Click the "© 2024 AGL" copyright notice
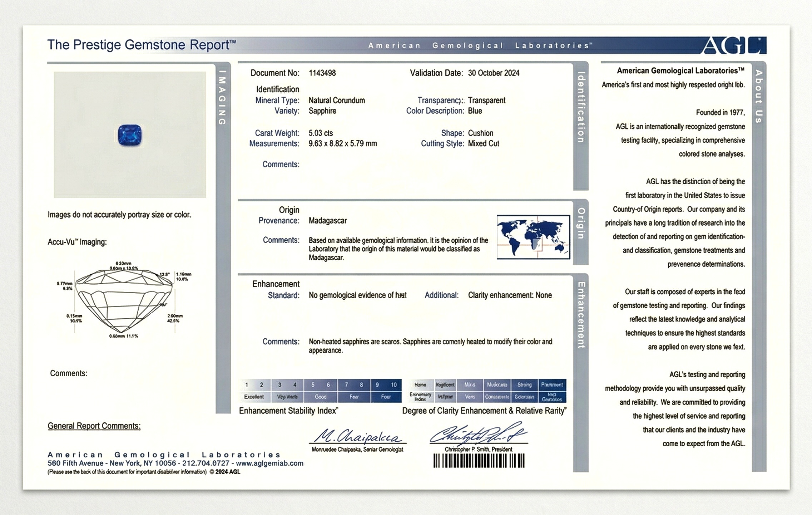Viewport: 812px width, 515px height. pyautogui.click(x=225, y=472)
